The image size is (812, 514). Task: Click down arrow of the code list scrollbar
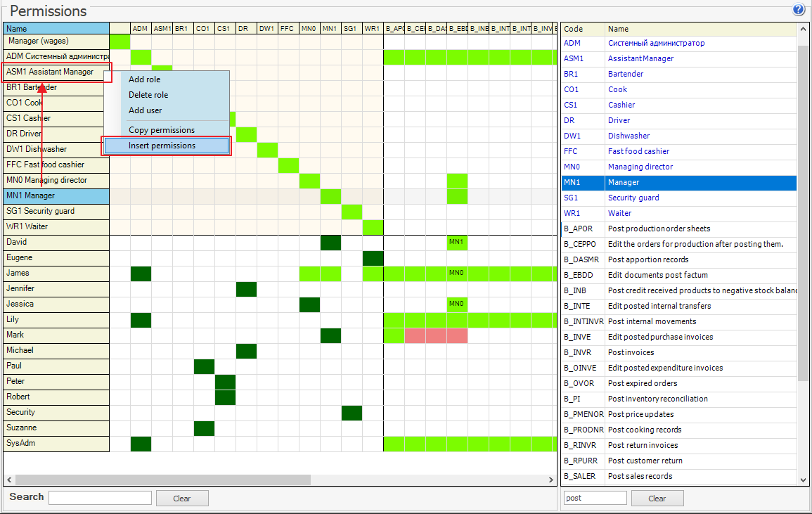804,480
